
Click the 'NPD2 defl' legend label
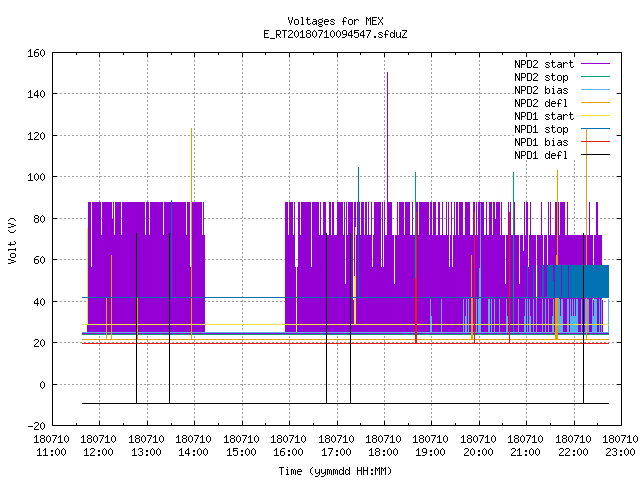pyautogui.click(x=541, y=103)
